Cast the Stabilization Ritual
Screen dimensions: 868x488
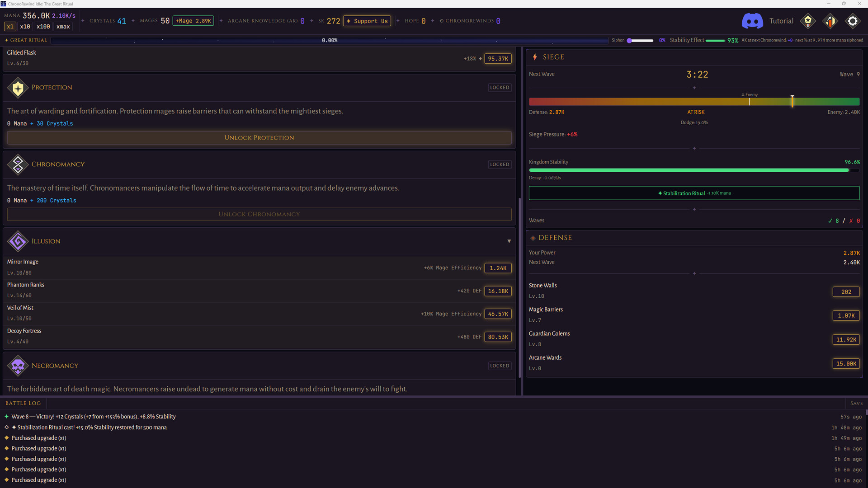[694, 193]
